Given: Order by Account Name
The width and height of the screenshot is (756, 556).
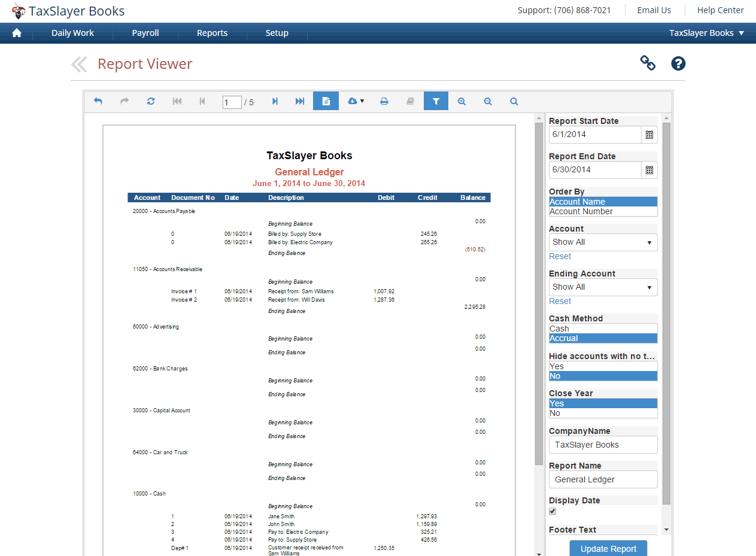Looking at the screenshot, I should 603,202.
